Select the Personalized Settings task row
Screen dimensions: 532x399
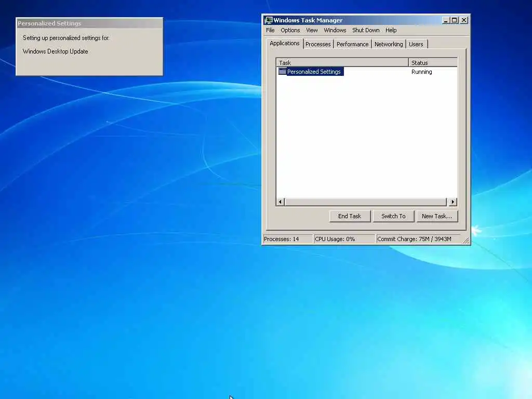[367, 72]
